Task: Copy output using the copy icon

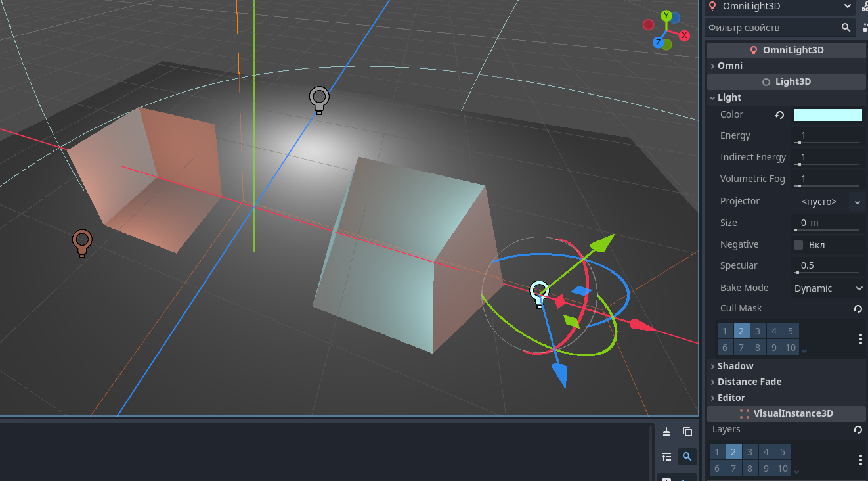Action: pyautogui.click(x=687, y=432)
